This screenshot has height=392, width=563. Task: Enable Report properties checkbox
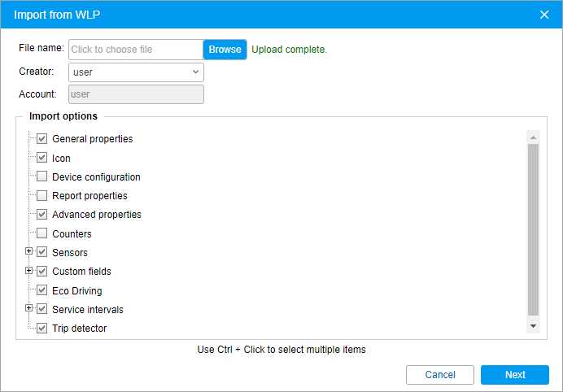click(42, 196)
